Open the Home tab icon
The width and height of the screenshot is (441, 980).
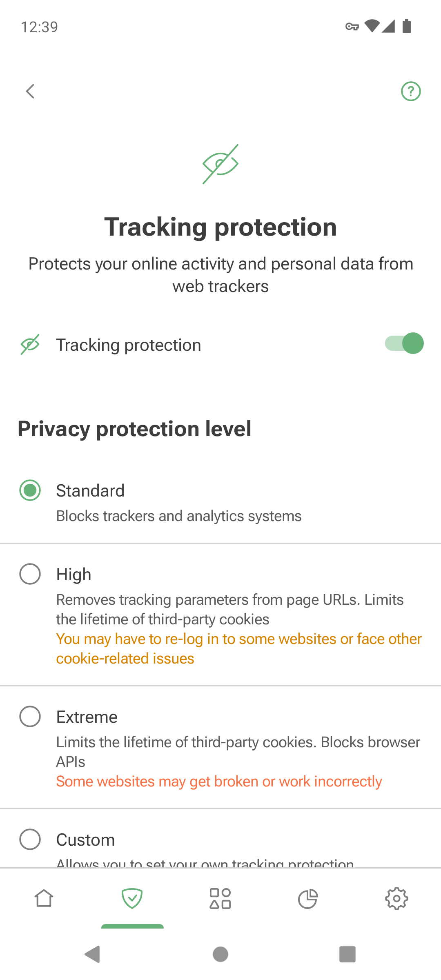point(44,898)
